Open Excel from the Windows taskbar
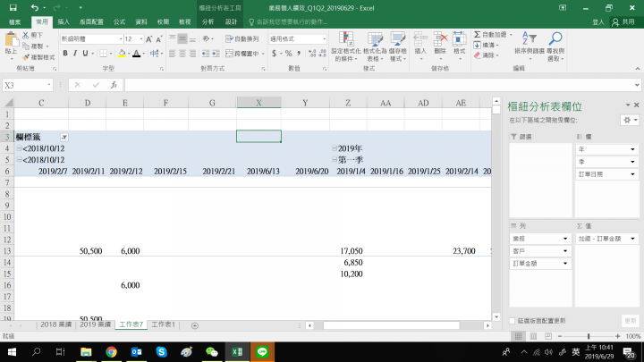This screenshot has height=362, width=644. click(x=237, y=352)
